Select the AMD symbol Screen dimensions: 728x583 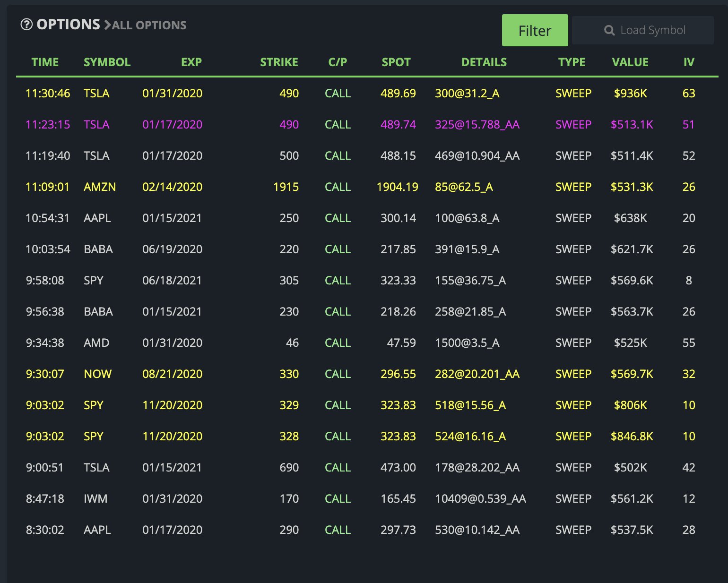(96, 343)
